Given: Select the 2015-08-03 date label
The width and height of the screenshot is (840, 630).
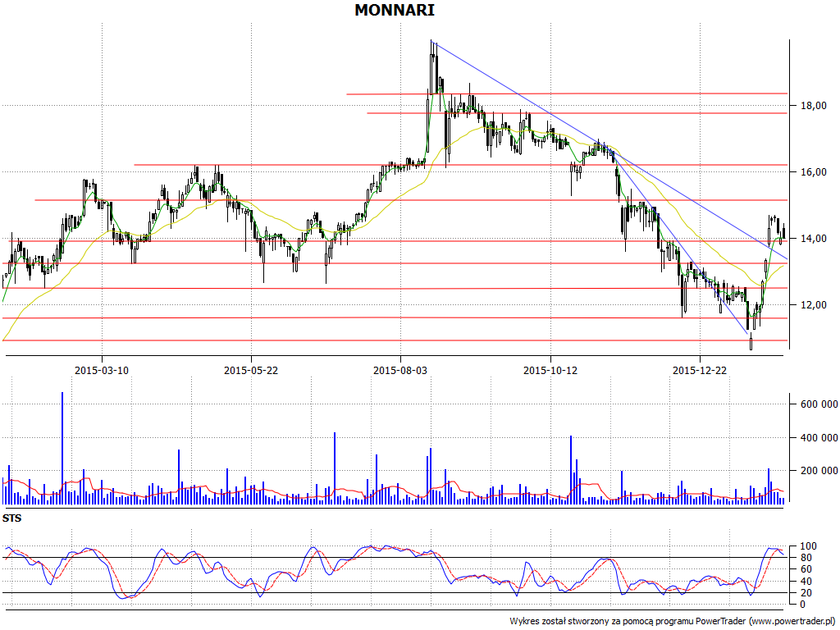Looking at the screenshot, I should 400,370.
